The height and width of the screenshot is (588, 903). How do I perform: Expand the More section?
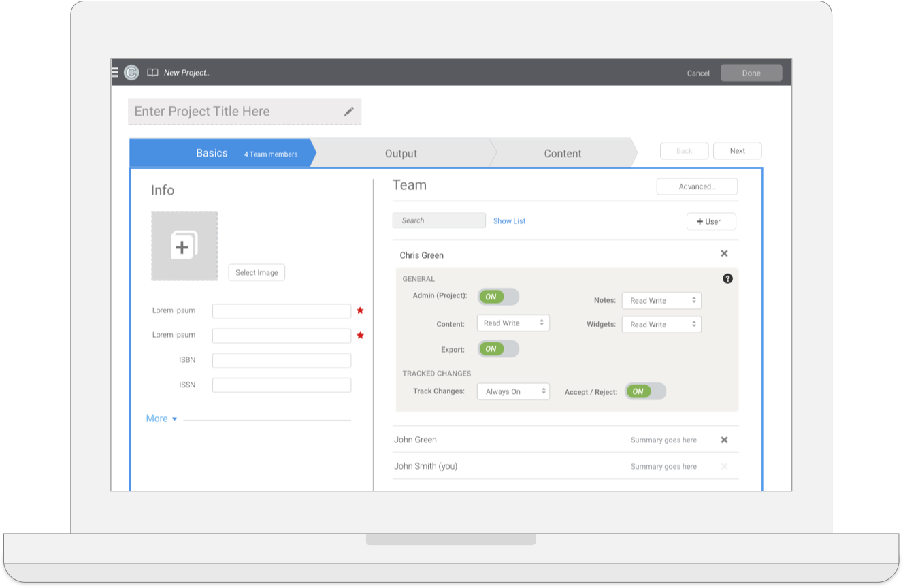(x=162, y=419)
